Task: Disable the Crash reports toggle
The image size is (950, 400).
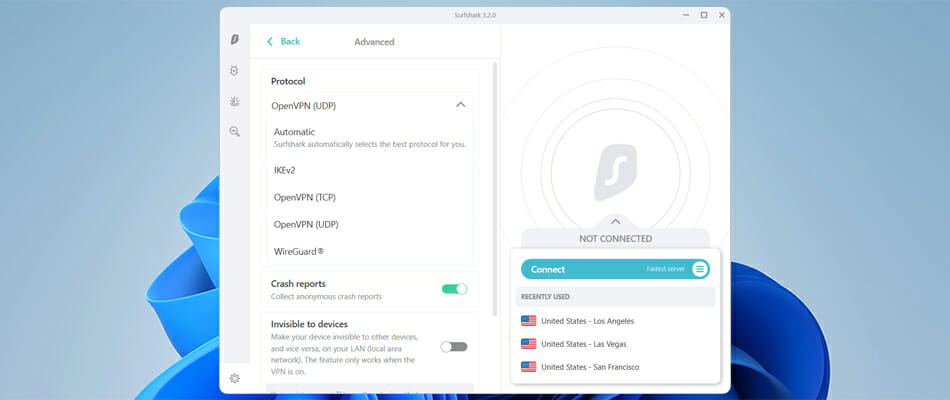Action: (x=454, y=289)
